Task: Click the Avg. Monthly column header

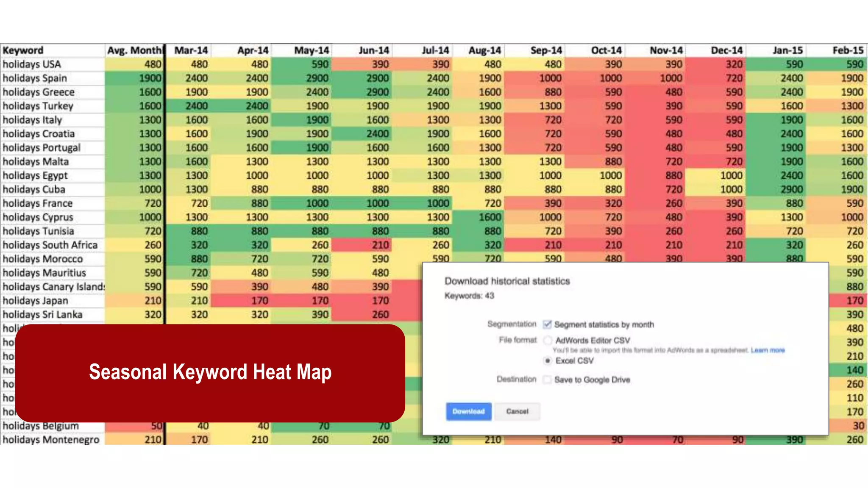Action: (134, 50)
